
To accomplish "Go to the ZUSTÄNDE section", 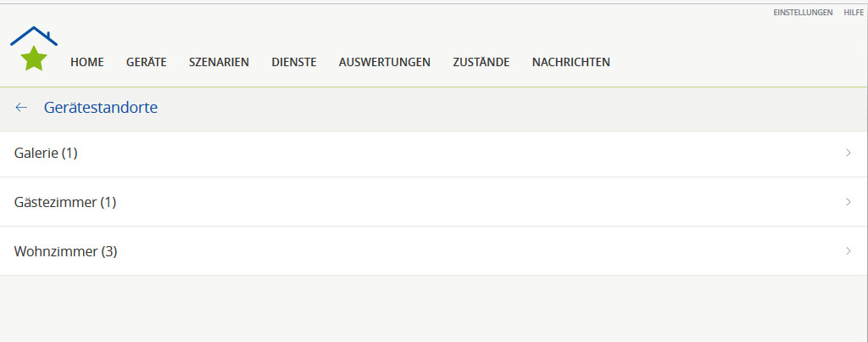I will point(481,62).
